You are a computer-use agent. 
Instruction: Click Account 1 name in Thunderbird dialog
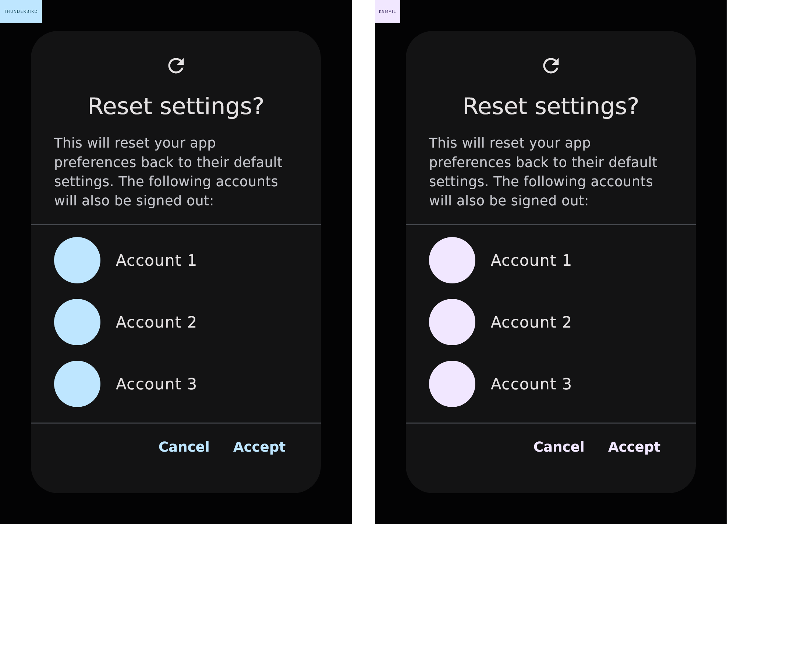156,260
